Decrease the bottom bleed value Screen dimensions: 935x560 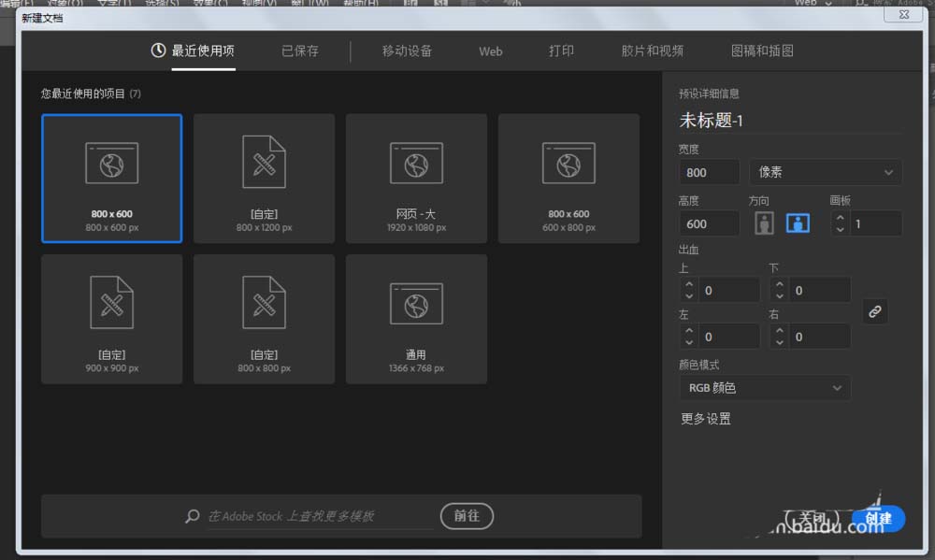[780, 295]
